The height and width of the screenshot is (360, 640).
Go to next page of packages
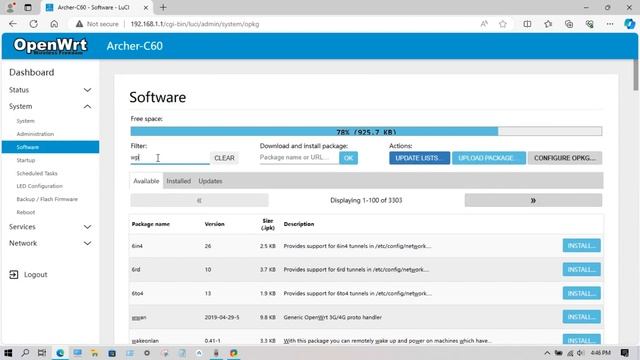pos(533,200)
